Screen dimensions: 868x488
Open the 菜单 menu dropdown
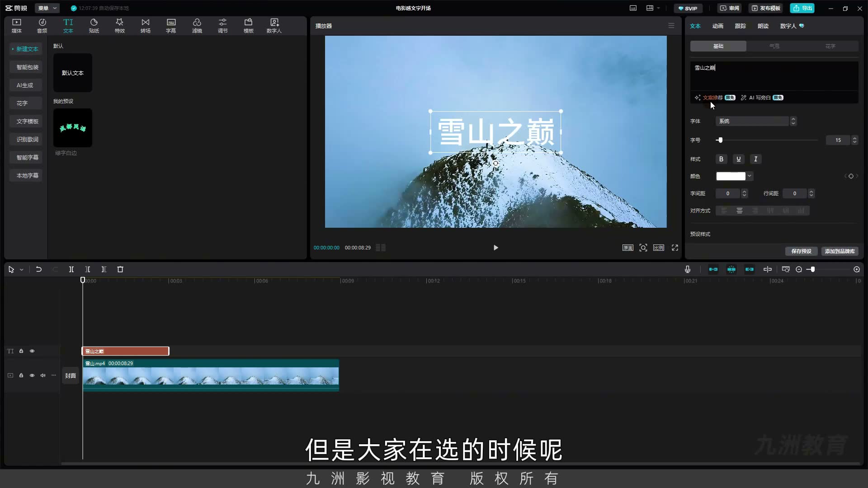pos(47,8)
